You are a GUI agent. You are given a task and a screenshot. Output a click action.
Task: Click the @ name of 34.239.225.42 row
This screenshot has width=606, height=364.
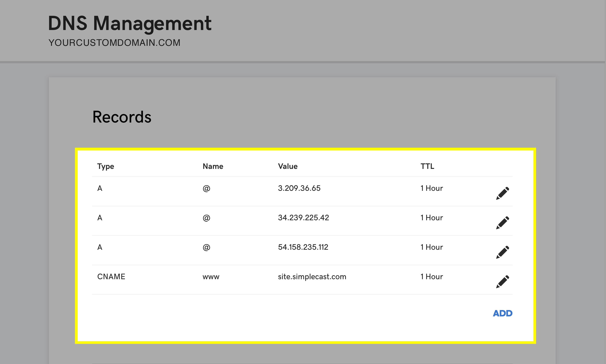206,218
